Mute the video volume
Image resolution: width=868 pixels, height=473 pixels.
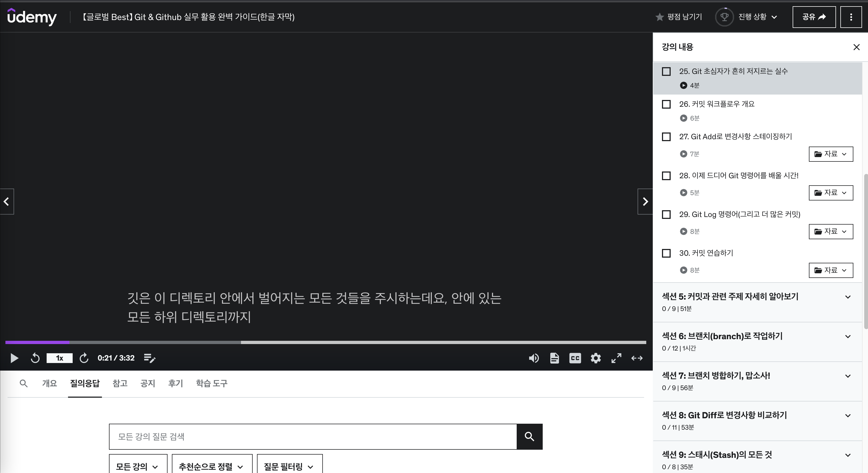pos(533,358)
